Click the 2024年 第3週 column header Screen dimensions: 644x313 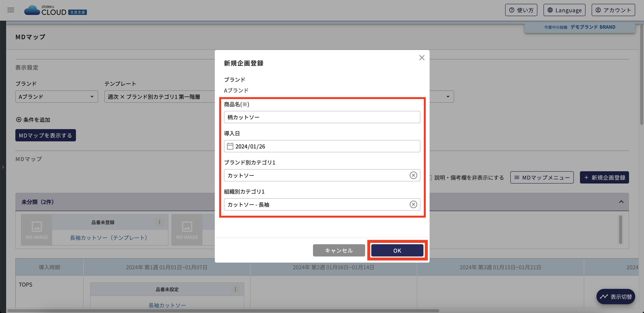(500, 267)
